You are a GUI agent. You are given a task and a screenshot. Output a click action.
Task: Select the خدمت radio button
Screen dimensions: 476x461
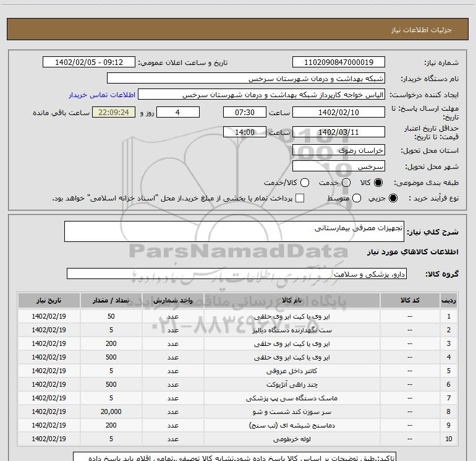[x=346, y=183]
